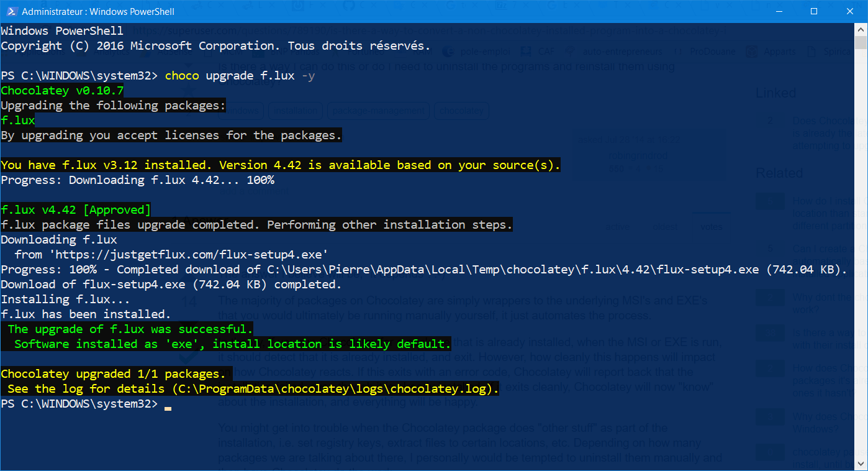
Task: Click the justgetflux.com download URL line
Action: coord(171,255)
